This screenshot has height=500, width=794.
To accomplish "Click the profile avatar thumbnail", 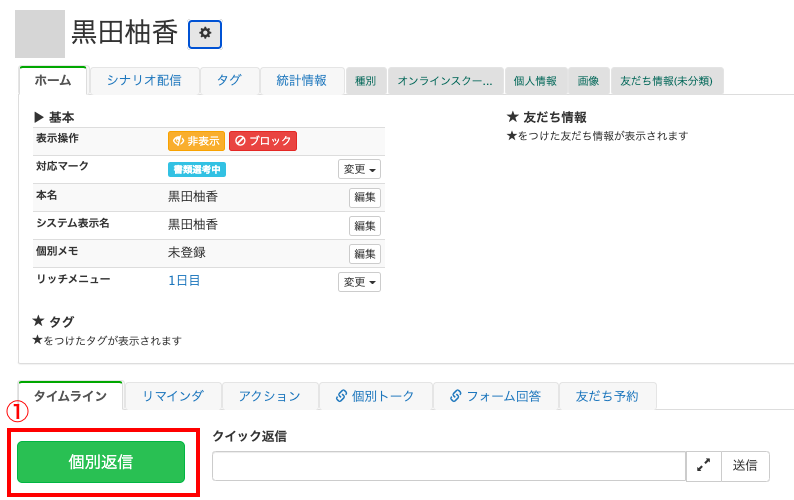I will pyautogui.click(x=40, y=34).
